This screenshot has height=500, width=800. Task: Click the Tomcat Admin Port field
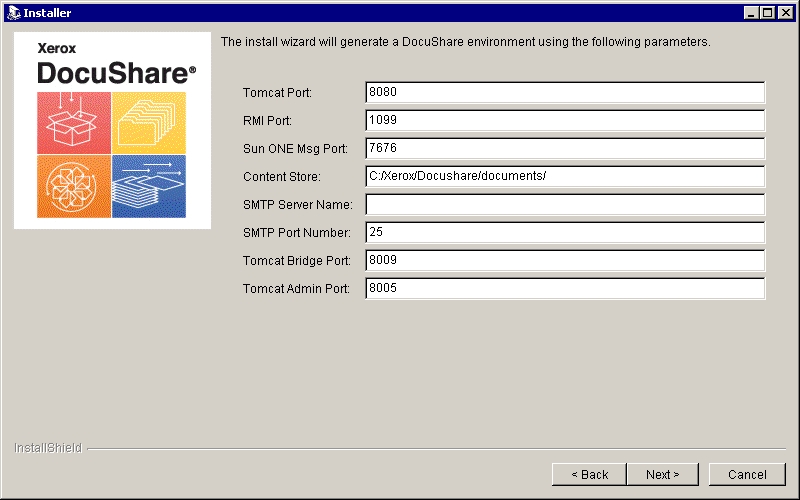tap(565, 289)
